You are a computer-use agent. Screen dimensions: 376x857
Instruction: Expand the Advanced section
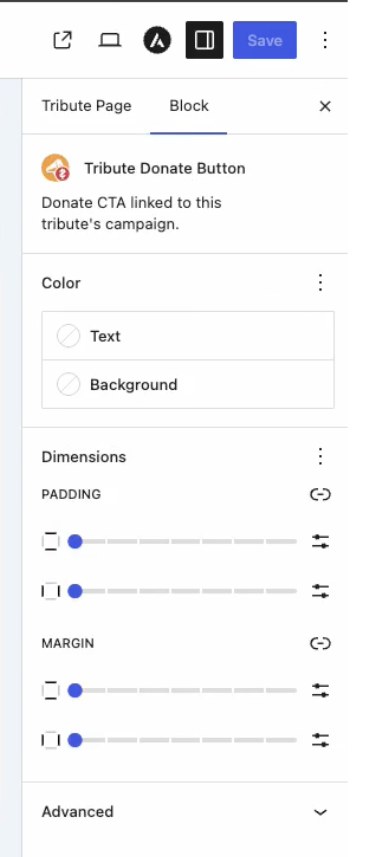point(185,812)
